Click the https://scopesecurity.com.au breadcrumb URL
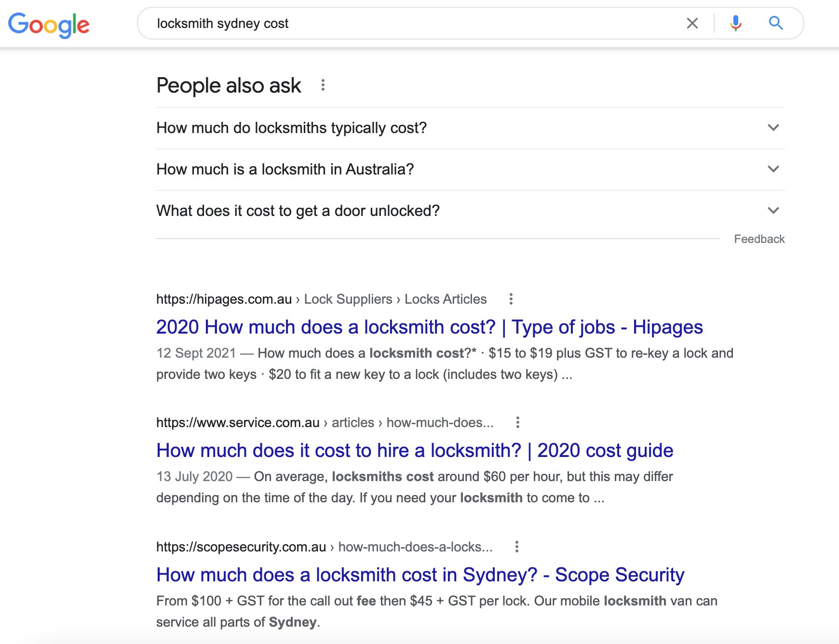This screenshot has height=644, width=839. [x=241, y=547]
